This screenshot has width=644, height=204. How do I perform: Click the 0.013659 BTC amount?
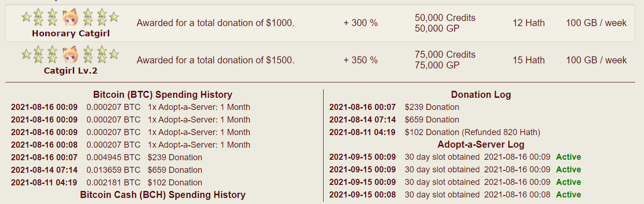pyautogui.click(x=113, y=170)
